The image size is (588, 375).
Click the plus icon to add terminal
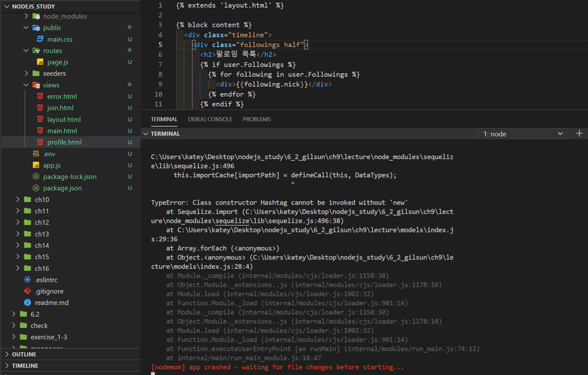579,134
